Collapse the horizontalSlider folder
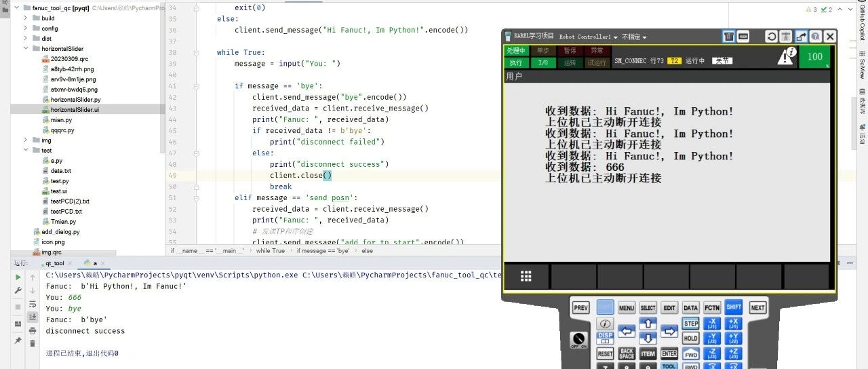This screenshot has height=369, width=868. pyautogui.click(x=26, y=49)
